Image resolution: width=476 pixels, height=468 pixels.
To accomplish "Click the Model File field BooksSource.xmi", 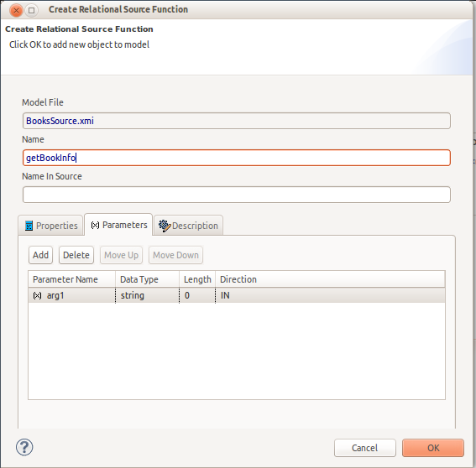I will pyautogui.click(x=237, y=121).
